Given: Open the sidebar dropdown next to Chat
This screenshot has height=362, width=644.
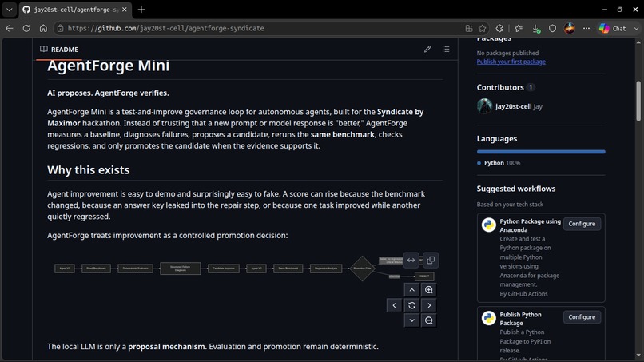Looking at the screenshot, I should (x=636, y=28).
